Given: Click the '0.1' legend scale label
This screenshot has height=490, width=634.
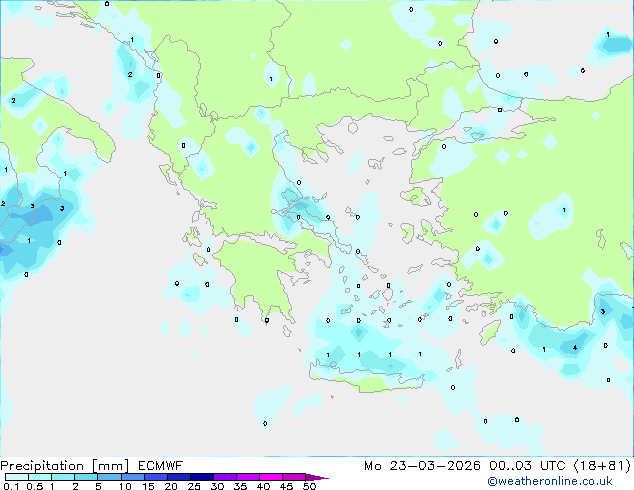Looking at the screenshot, I should [11, 486].
